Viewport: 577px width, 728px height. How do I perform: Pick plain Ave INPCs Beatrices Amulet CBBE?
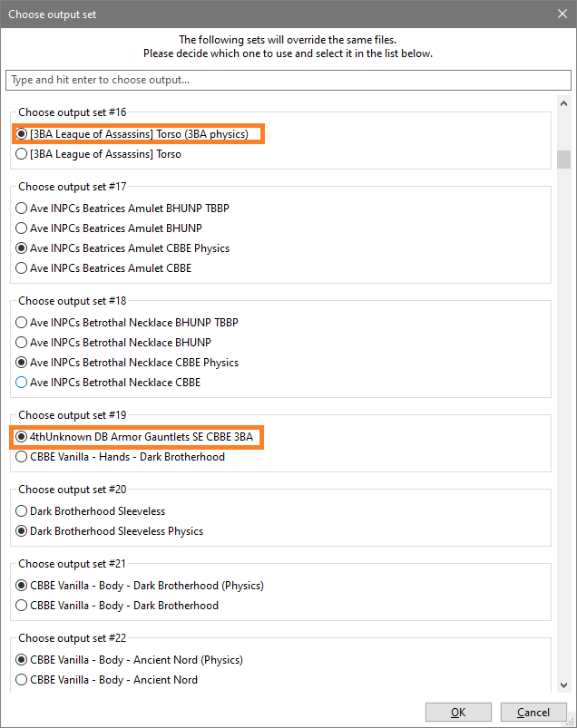click(103, 268)
